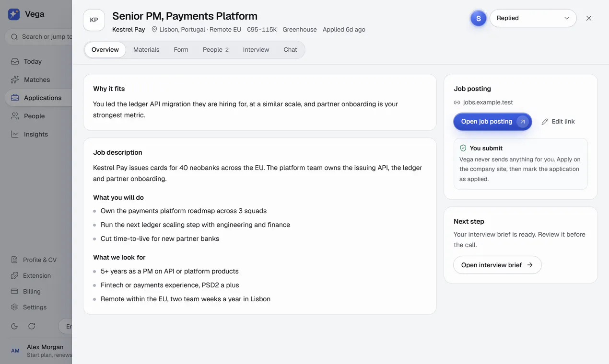The image size is (609, 364).
Task: Select the Interview tab
Action: [256, 50]
